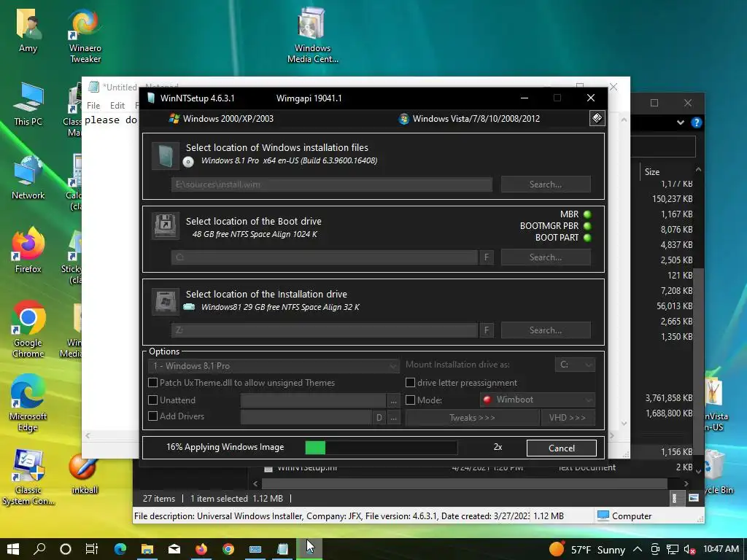Open File Explorer from taskbar
This screenshot has width=747, height=560.
pyautogui.click(x=147, y=549)
